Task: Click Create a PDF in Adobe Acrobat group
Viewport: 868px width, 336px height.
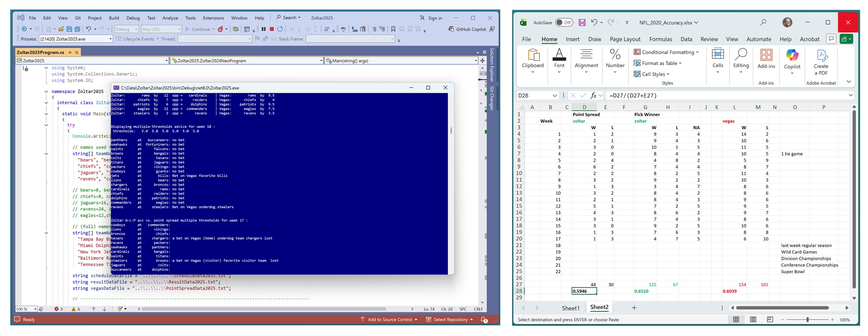Action: pos(821,62)
